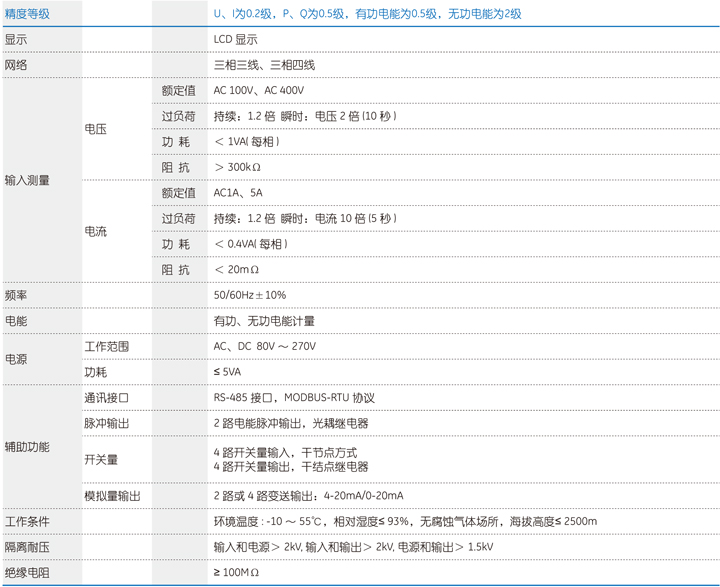Click the < 20mΩ impedance value

tap(236, 269)
